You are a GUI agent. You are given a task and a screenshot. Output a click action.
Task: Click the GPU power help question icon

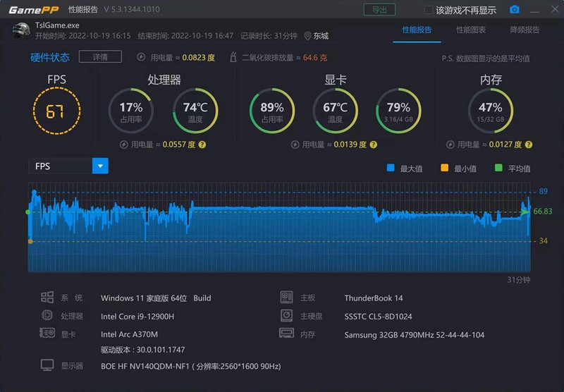coord(374,145)
